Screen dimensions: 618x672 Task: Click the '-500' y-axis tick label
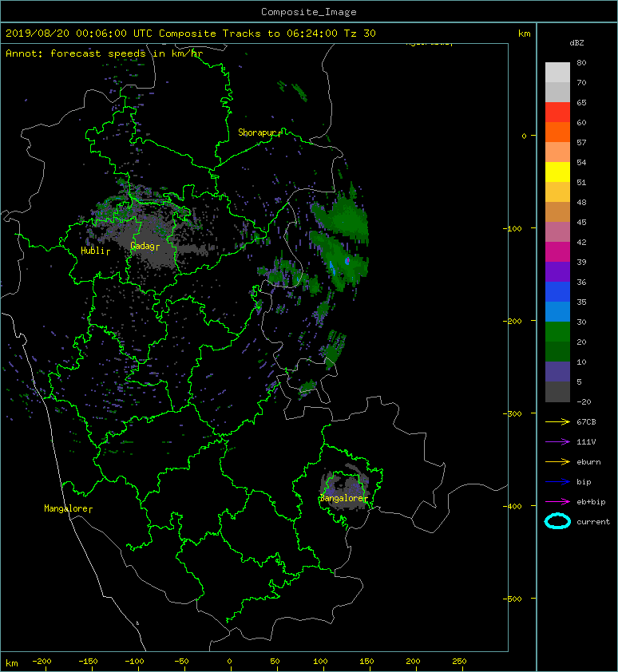512,599
